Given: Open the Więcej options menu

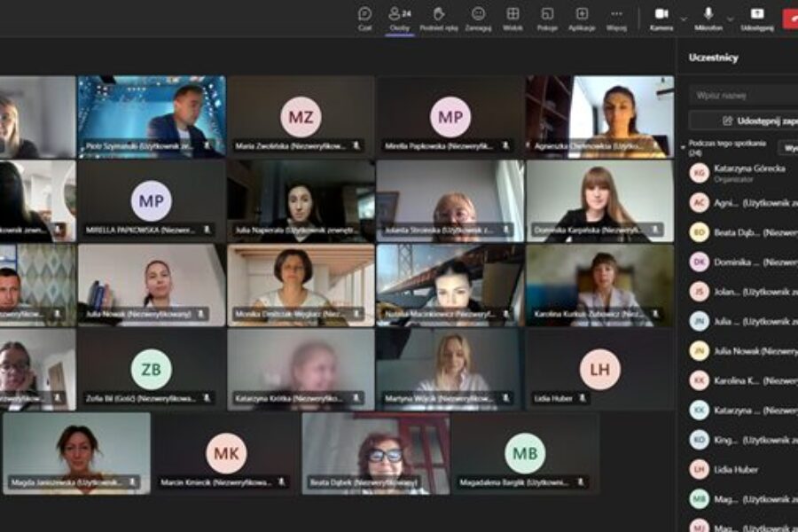Looking at the screenshot, I should 616,19.
